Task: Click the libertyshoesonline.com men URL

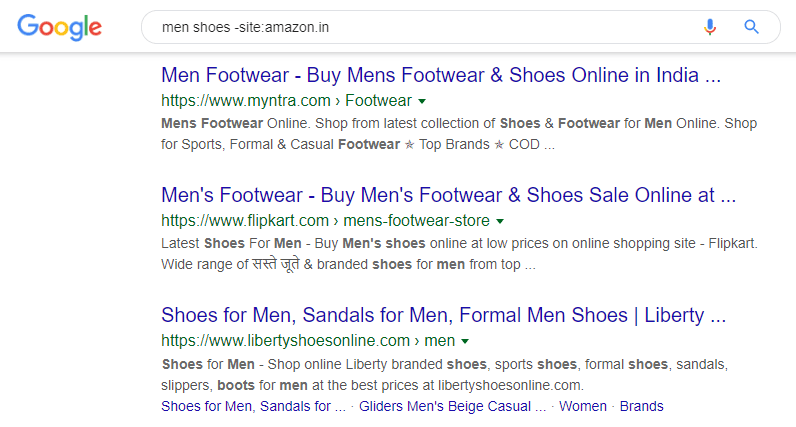Action: click(308, 341)
